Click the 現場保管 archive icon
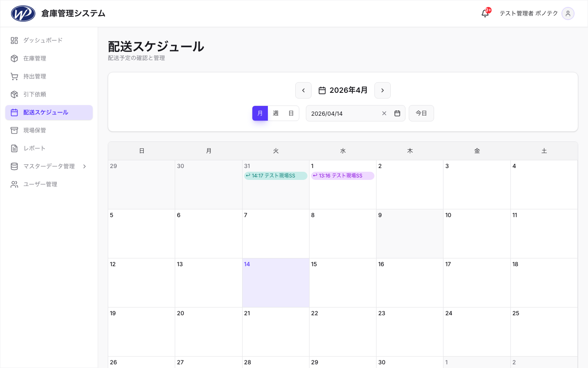 point(14,130)
